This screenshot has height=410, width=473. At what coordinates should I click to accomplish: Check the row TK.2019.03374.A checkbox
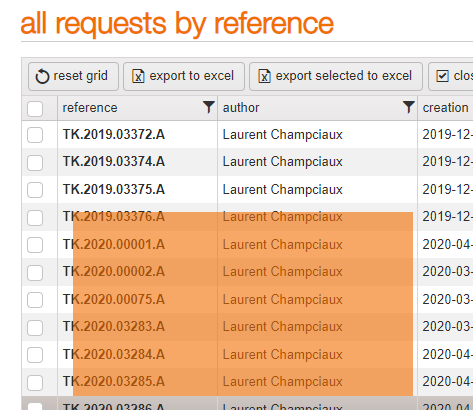[x=35, y=163]
